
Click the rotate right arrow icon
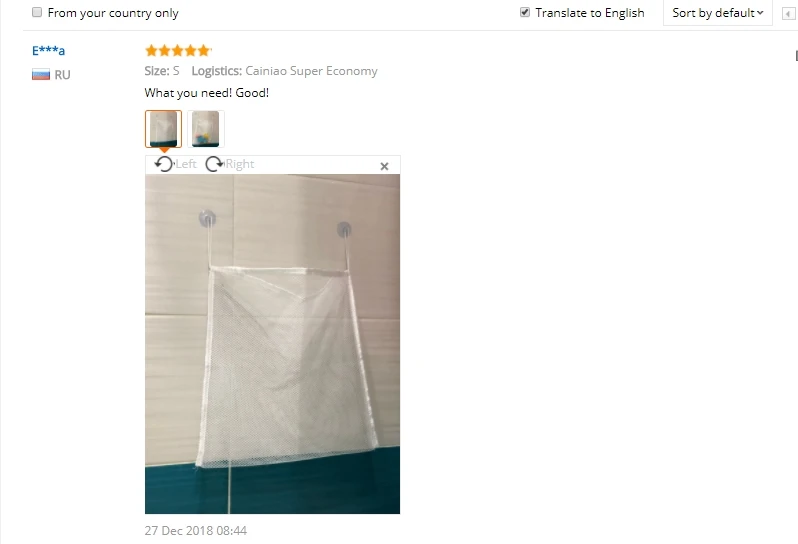214,164
